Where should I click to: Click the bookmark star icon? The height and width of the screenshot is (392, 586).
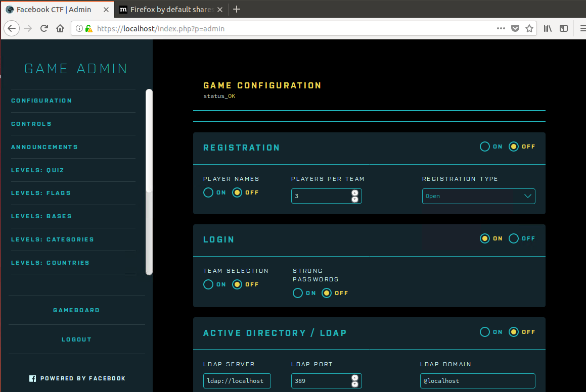(529, 28)
